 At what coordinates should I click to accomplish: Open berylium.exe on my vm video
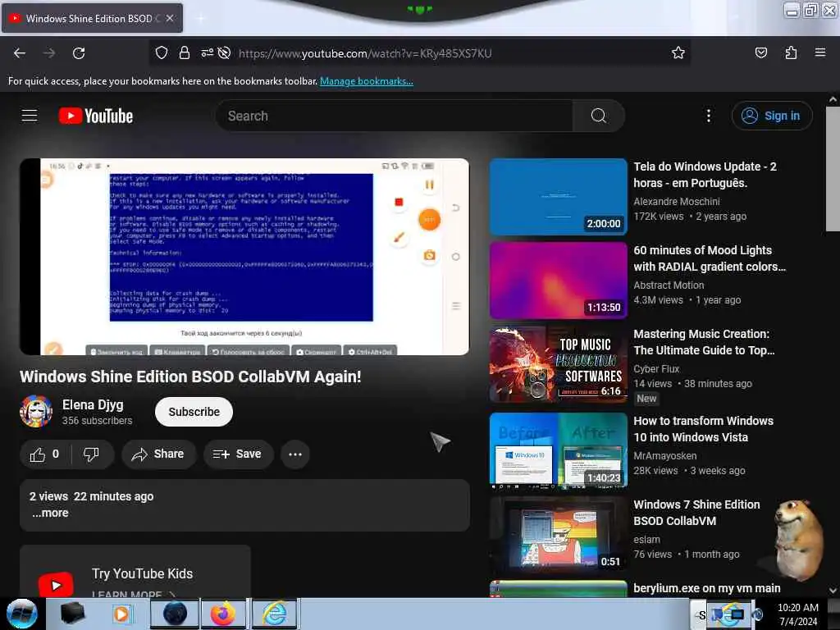(706, 588)
